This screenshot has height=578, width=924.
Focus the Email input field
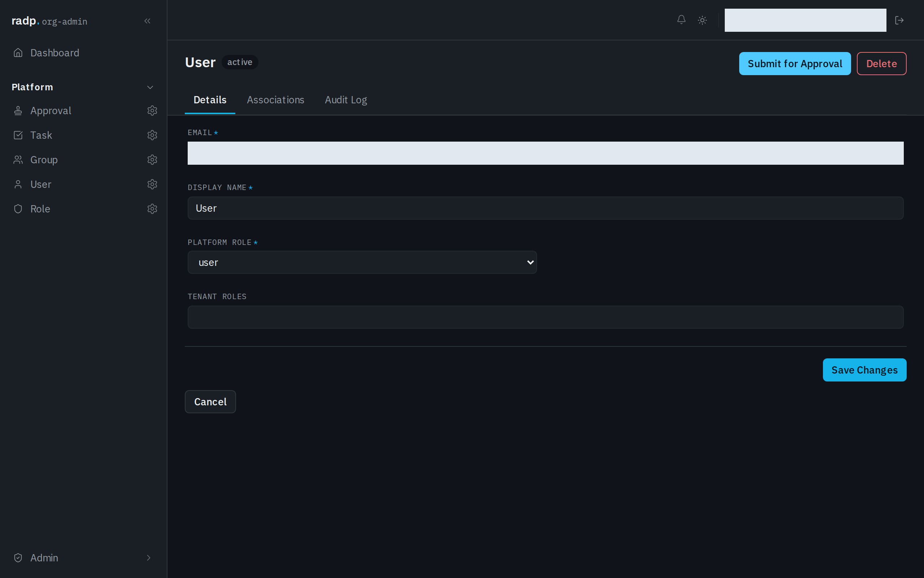(x=545, y=153)
